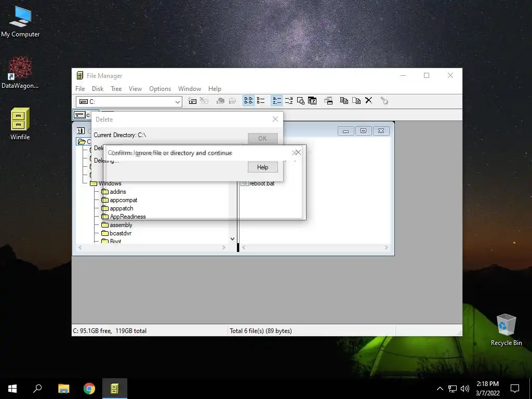Click the child window system menu icon

click(81, 130)
